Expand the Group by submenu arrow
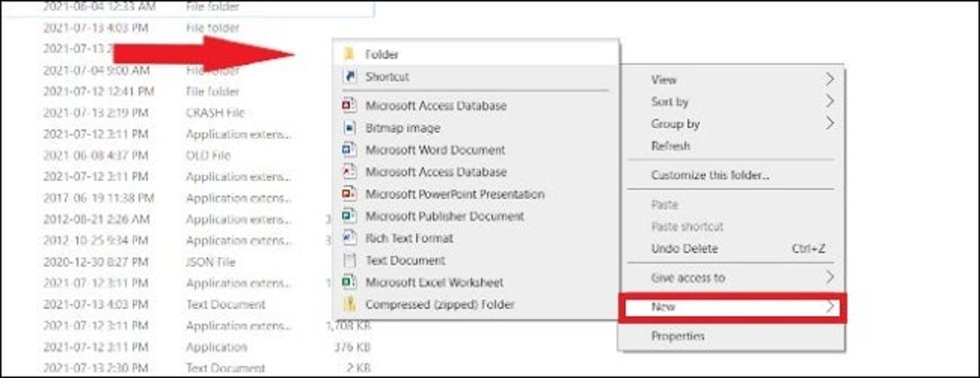This screenshot has width=980, height=378. click(x=829, y=123)
